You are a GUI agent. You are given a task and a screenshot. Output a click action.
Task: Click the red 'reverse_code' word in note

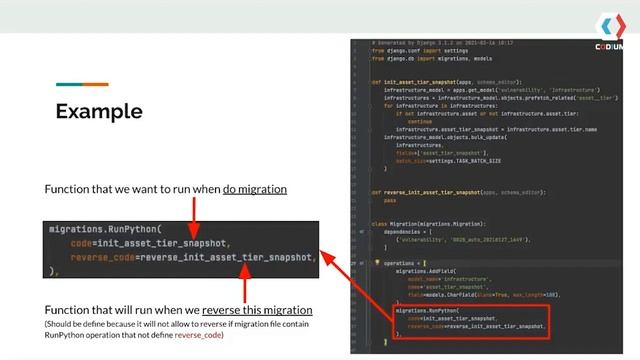[198, 335]
